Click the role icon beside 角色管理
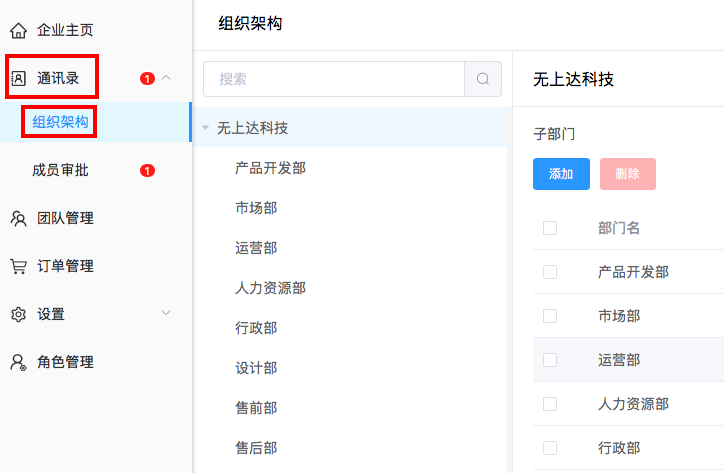The width and height of the screenshot is (724, 473). point(18,362)
